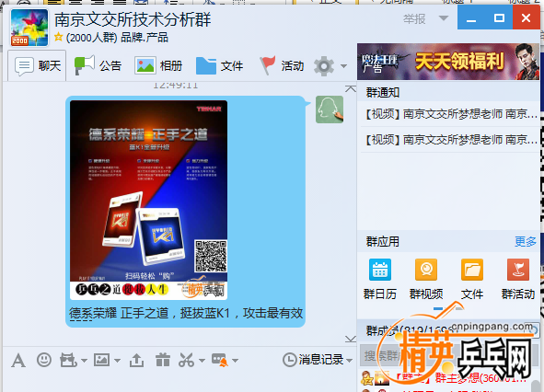This screenshot has width=544, height=392.
Task: Click the 更多 link in 群应用
Action: tap(526, 241)
